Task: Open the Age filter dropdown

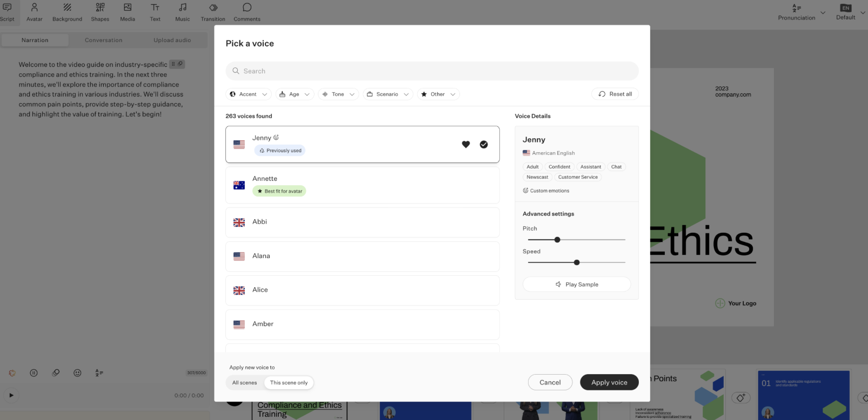Action: 295,94
